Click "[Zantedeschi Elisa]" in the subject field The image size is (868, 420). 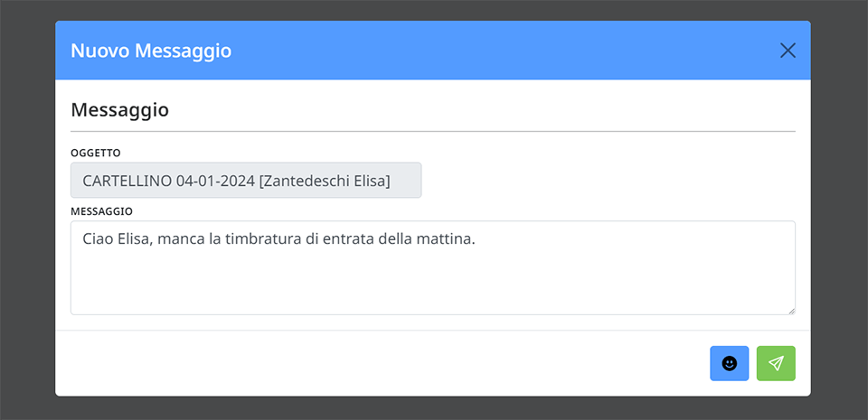point(325,181)
